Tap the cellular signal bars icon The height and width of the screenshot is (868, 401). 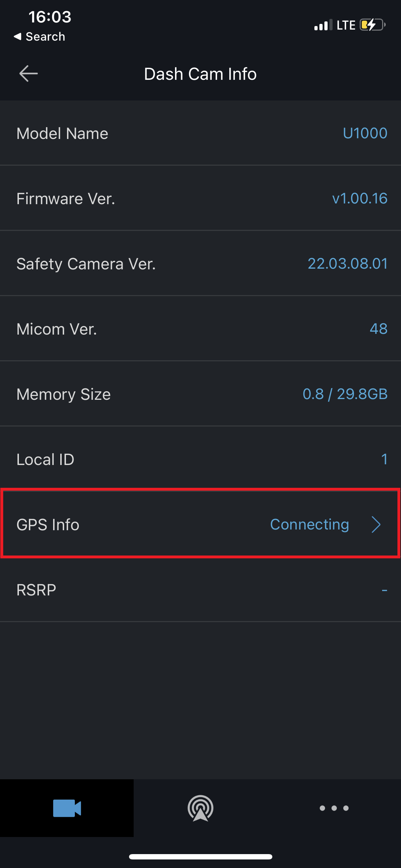click(x=323, y=24)
